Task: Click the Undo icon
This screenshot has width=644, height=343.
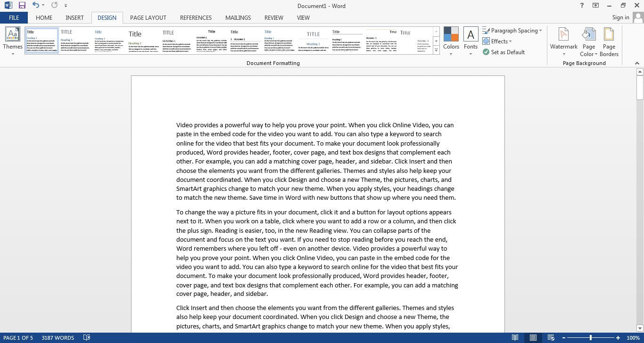Action: pos(36,5)
